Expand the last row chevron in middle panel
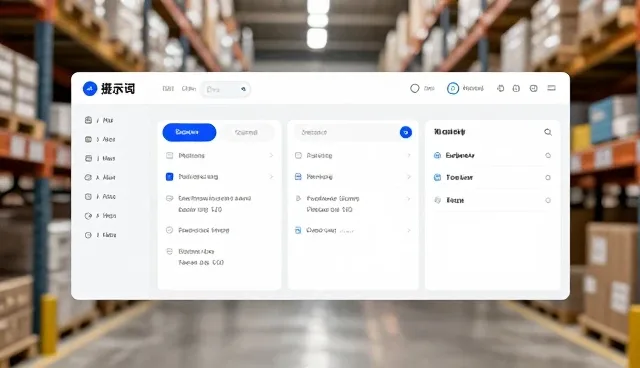 tap(409, 231)
